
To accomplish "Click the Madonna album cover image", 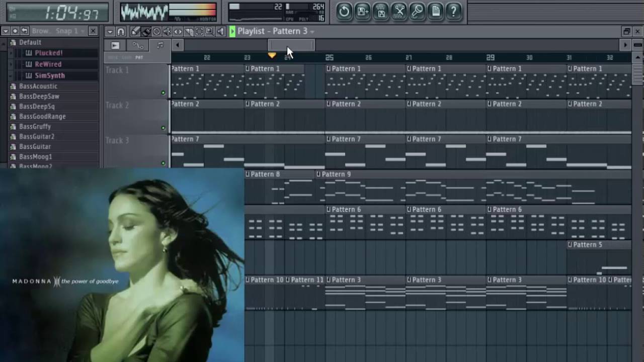I will (122, 265).
